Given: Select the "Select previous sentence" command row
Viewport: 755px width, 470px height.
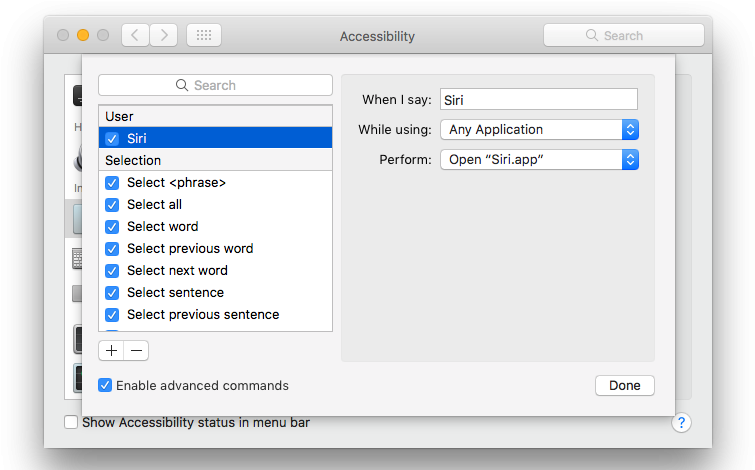Looking at the screenshot, I should (215, 314).
